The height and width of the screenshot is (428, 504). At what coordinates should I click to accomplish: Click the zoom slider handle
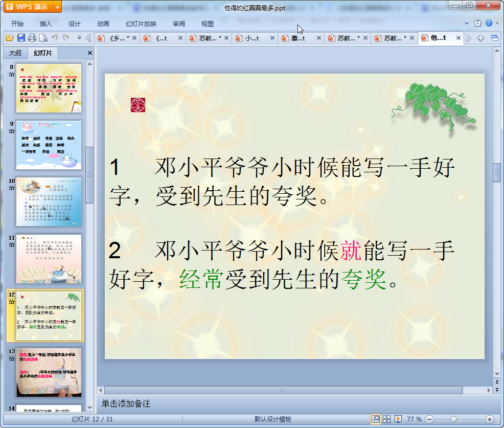[x=453, y=419]
